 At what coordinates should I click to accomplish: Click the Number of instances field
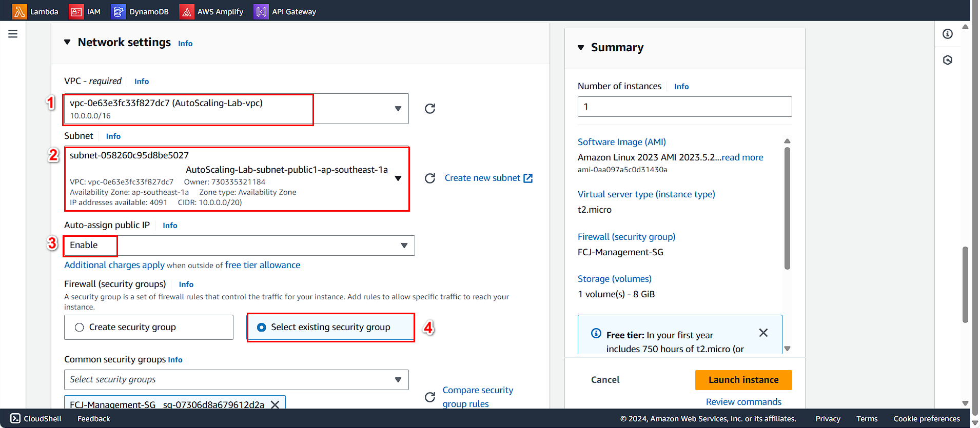pyautogui.click(x=684, y=107)
